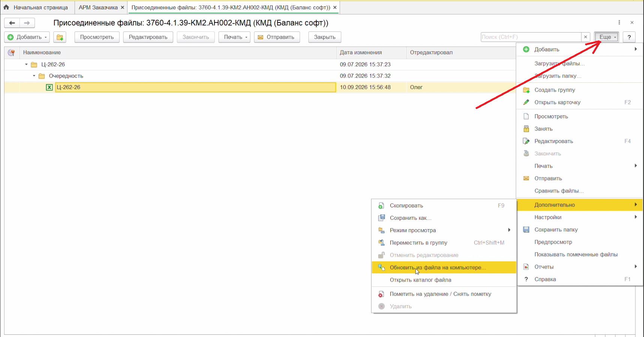This screenshot has height=337, width=644.
Task: Open the Печать toolbar dropdown
Action: pyautogui.click(x=234, y=37)
